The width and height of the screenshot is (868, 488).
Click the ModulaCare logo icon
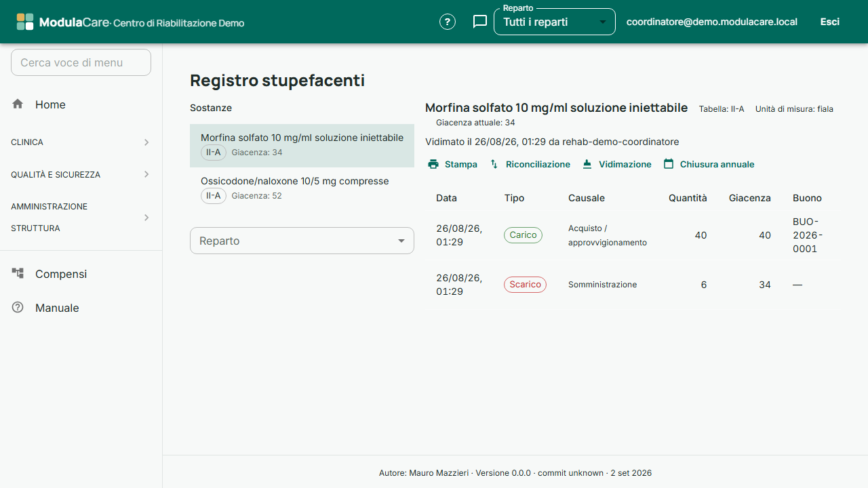(x=25, y=22)
